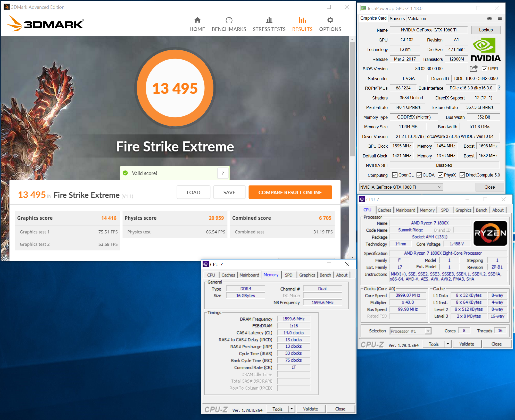Click Validate in CPU-Z processor window
The width and height of the screenshot is (515, 420).
pyautogui.click(x=467, y=344)
